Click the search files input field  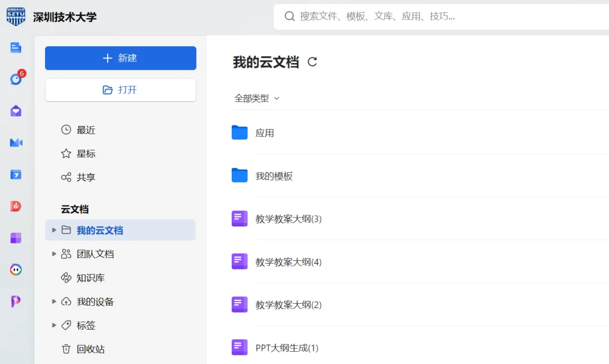tap(440, 16)
